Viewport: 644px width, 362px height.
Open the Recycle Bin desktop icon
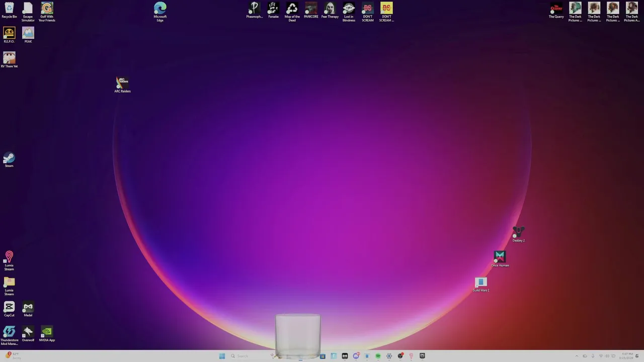9,11
